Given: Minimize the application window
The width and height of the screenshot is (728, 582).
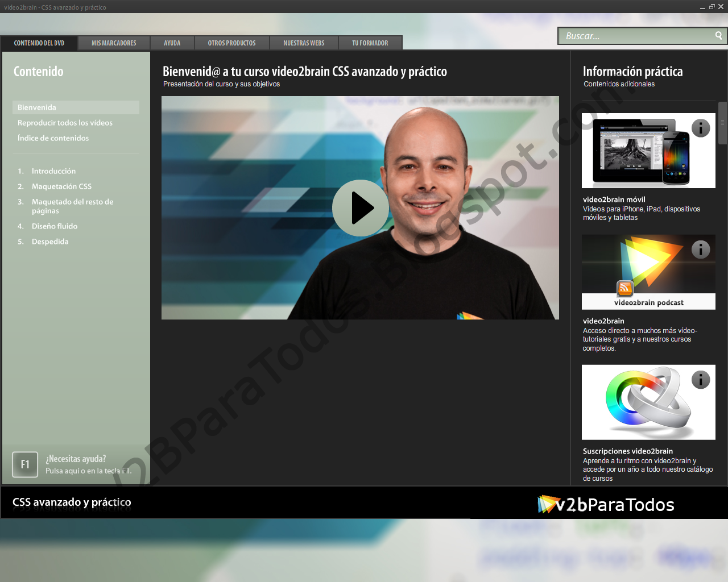Looking at the screenshot, I should point(702,7).
